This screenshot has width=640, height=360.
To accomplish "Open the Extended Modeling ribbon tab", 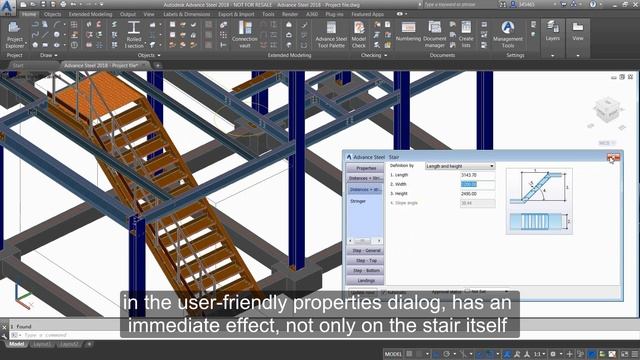I will 90,14.
